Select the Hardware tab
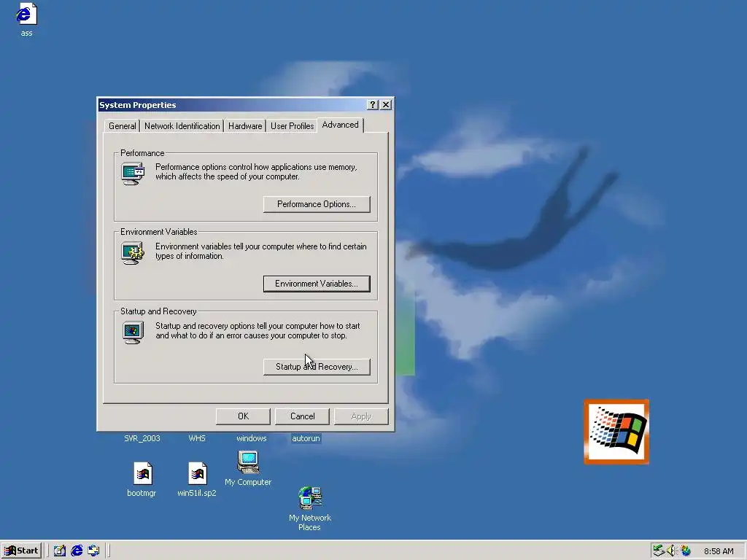747x560 pixels. click(245, 126)
